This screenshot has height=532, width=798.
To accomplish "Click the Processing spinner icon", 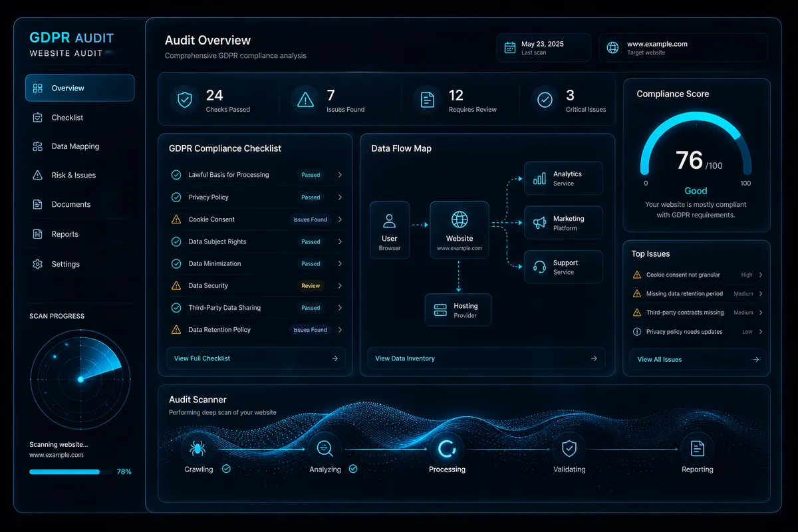I will pos(446,449).
